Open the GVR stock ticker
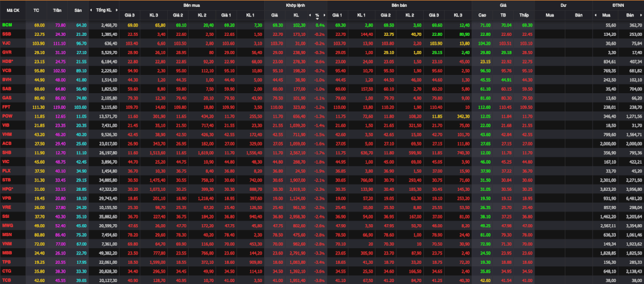The height and width of the screenshot is (284, 644). (7, 52)
